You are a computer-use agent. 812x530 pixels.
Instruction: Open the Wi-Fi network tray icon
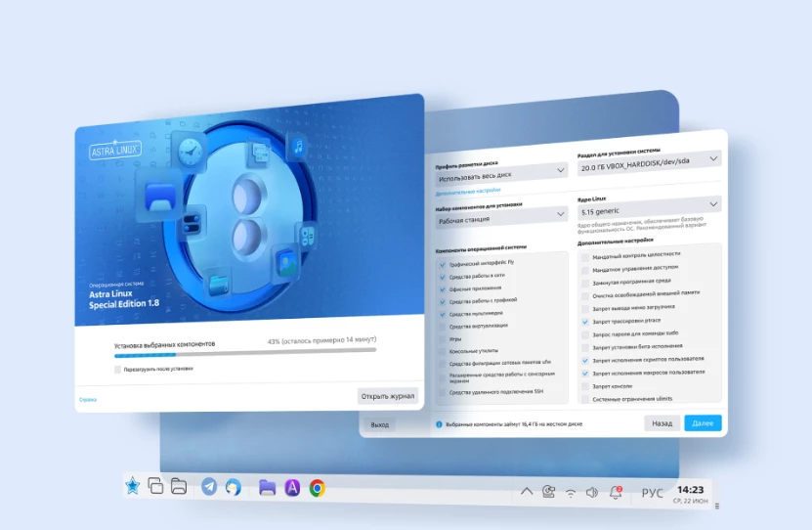(571, 493)
